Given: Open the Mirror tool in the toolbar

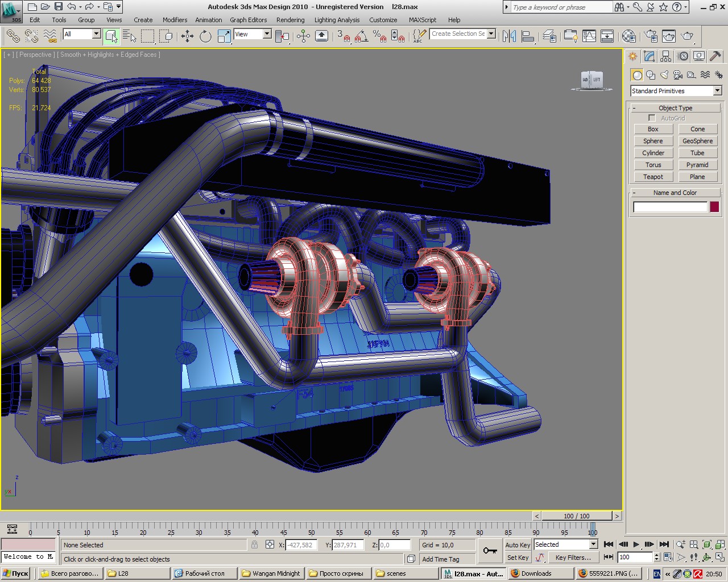Looking at the screenshot, I should tap(509, 36).
